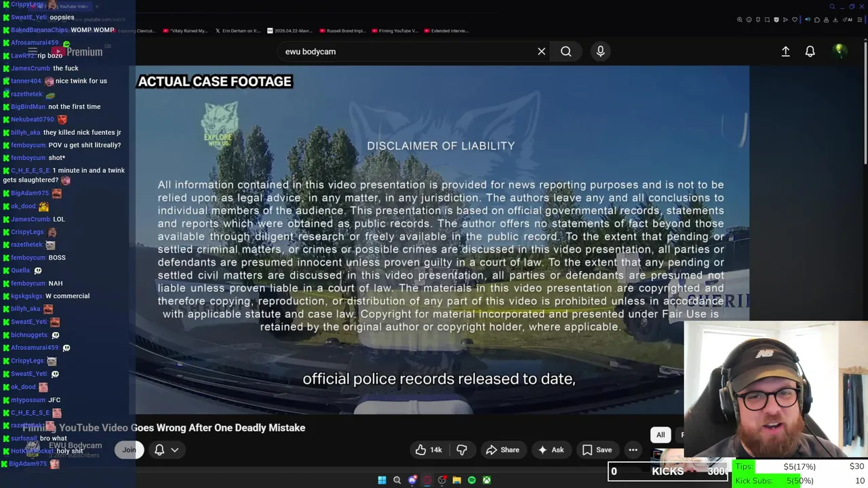Image resolution: width=868 pixels, height=488 pixels.
Task: Click the YouTube search magnifier button
Action: (566, 52)
